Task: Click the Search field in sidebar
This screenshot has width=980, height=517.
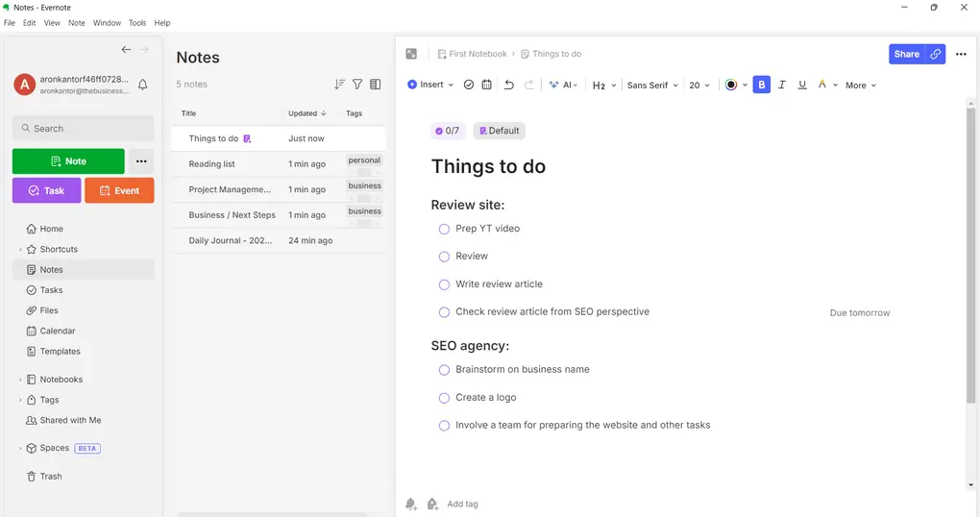Action: click(x=84, y=128)
